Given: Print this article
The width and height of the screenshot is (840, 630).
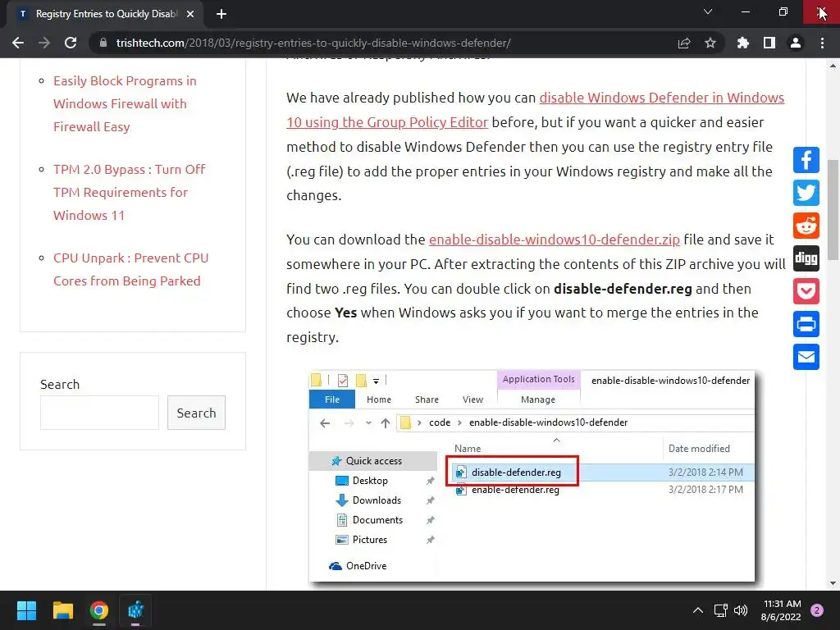Looking at the screenshot, I should 806,325.
